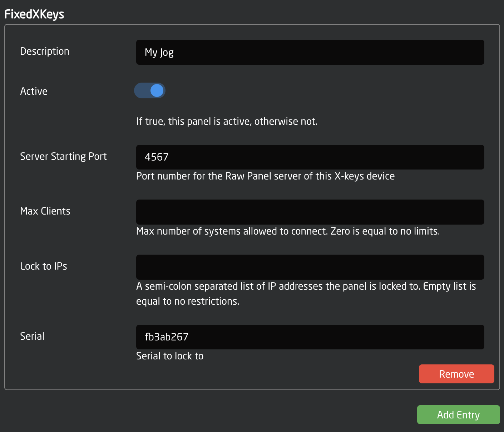The width and height of the screenshot is (504, 432).
Task: Click the Description label
Action: pyautogui.click(x=45, y=51)
